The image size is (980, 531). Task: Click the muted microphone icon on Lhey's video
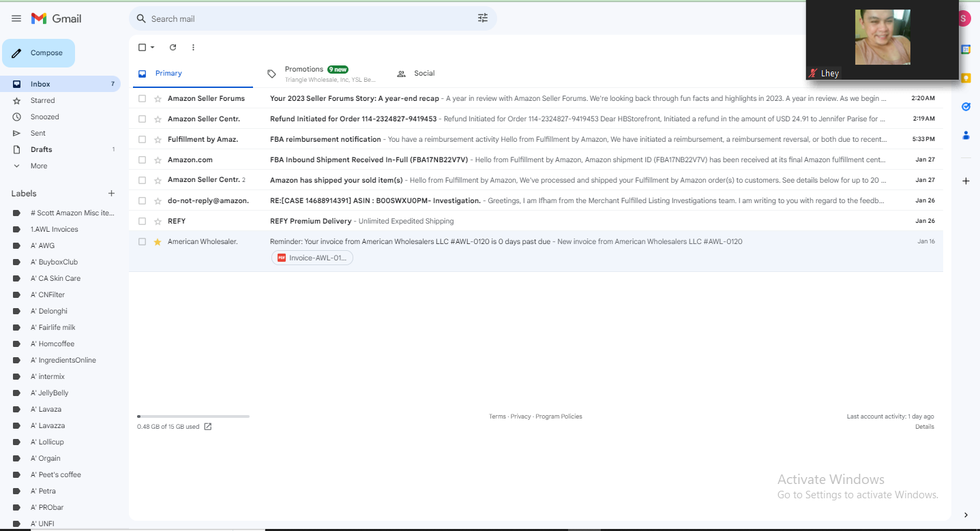pos(813,73)
